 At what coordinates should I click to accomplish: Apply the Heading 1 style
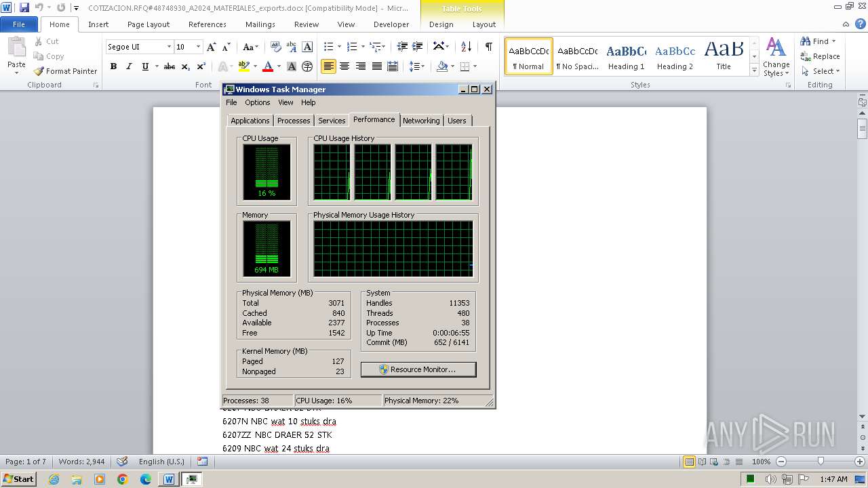pos(626,56)
